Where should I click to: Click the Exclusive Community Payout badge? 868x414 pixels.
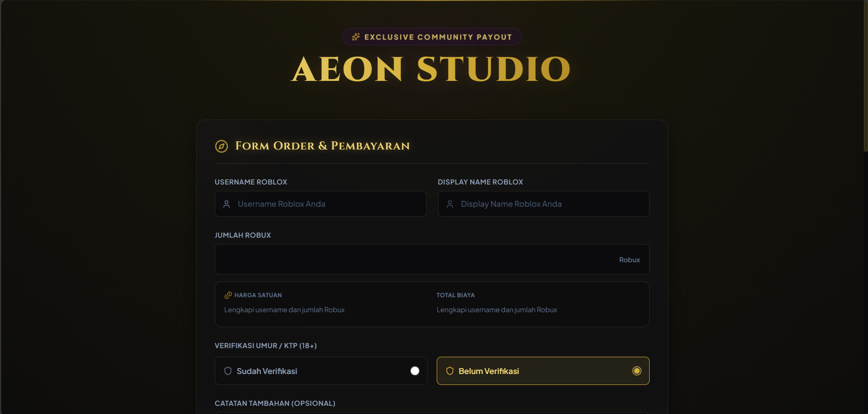coord(432,37)
